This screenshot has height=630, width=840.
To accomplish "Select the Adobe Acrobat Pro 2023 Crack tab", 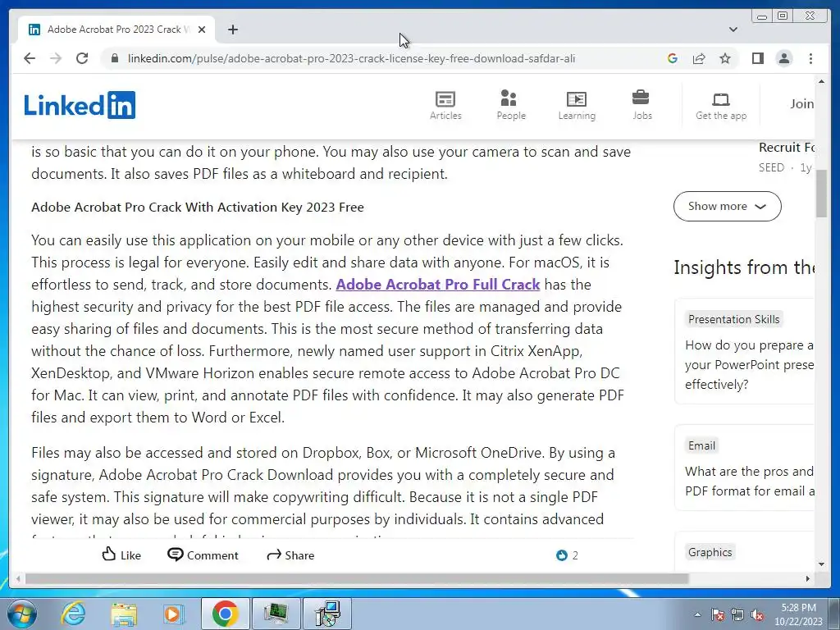I will coord(116,30).
